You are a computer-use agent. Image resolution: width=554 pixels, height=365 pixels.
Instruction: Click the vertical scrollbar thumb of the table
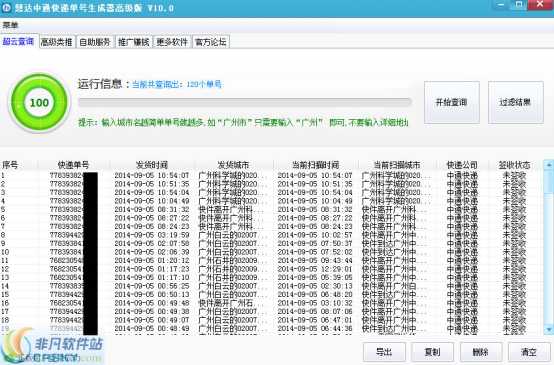[549, 181]
